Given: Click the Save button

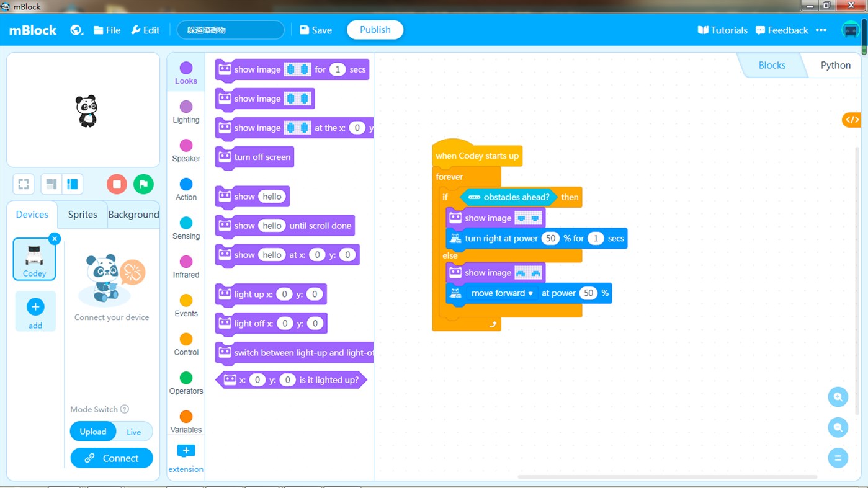Looking at the screenshot, I should [x=316, y=30].
